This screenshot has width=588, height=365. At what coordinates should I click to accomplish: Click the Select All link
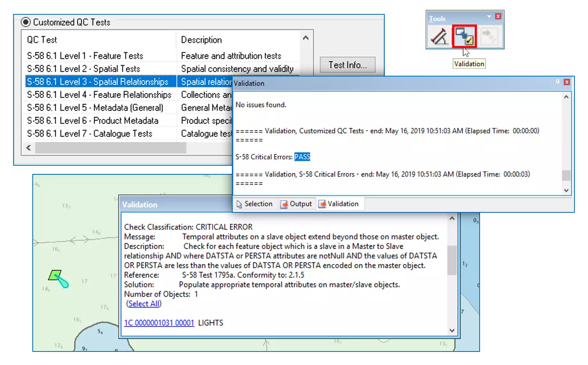point(144,304)
